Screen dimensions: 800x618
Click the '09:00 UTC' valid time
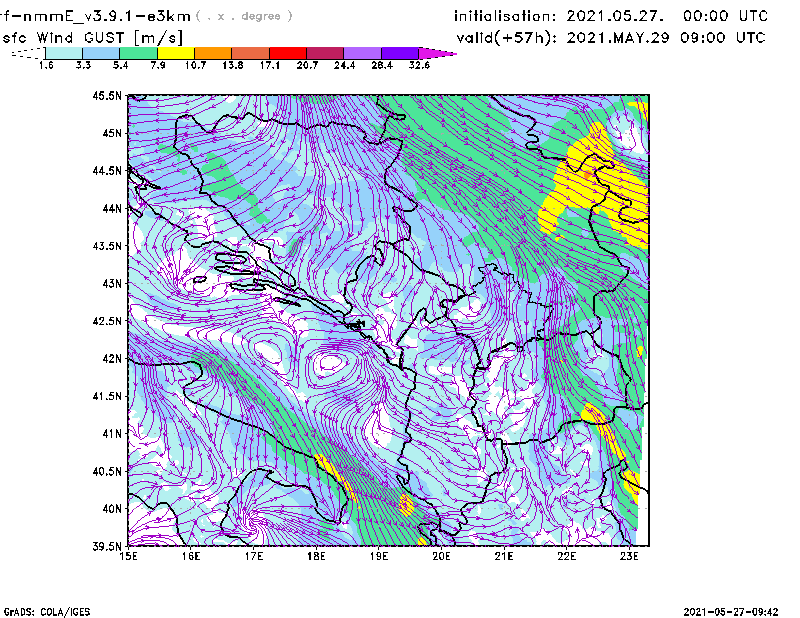(x=723, y=38)
